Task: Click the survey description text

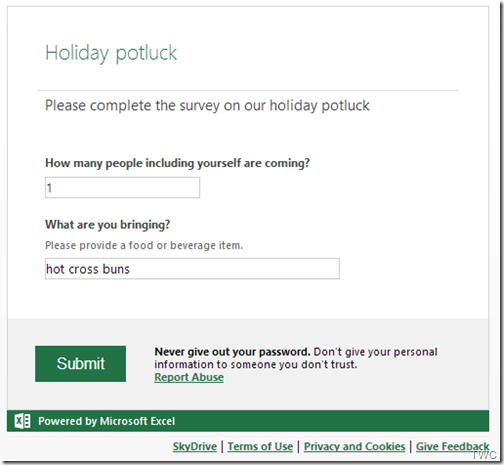Action: (x=207, y=106)
